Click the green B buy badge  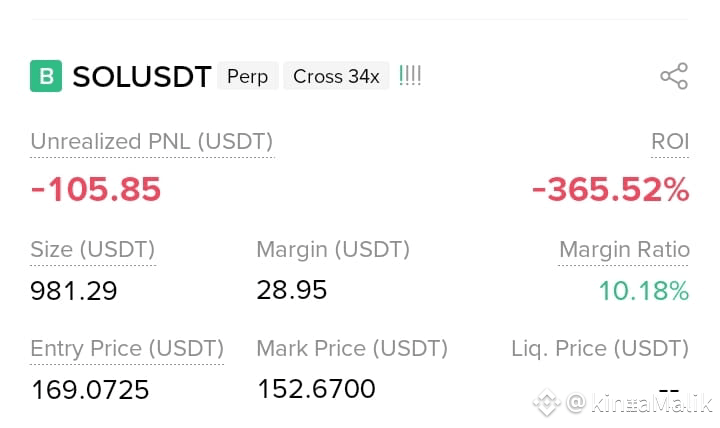point(46,76)
